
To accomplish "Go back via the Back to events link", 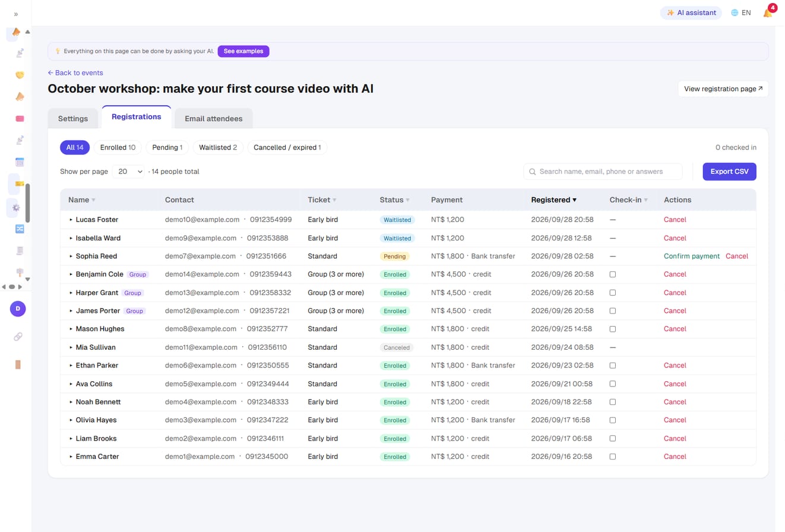I will [75, 73].
